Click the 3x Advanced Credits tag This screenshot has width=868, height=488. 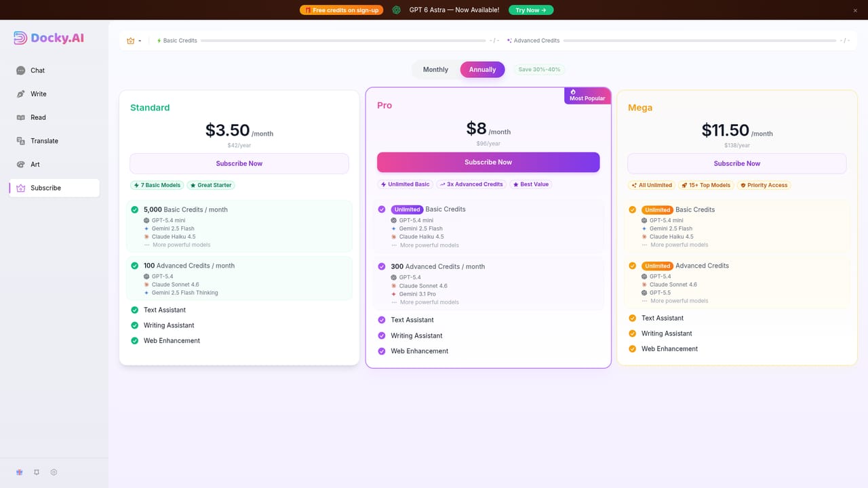point(472,184)
